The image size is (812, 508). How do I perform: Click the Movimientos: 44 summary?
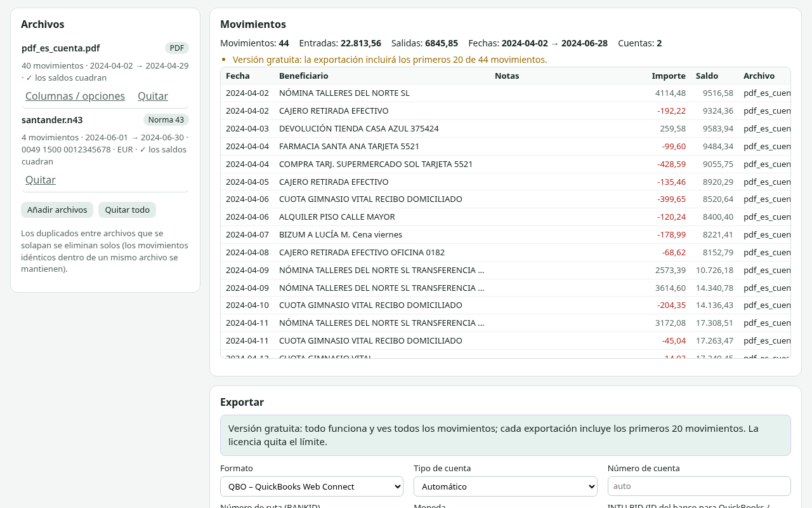(254, 43)
